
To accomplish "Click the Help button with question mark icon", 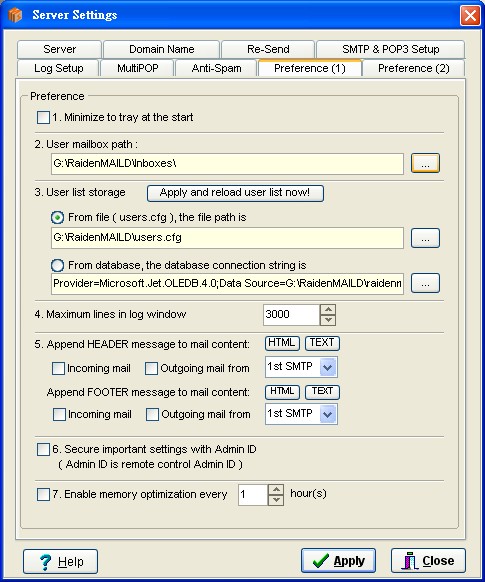I will [x=60, y=562].
